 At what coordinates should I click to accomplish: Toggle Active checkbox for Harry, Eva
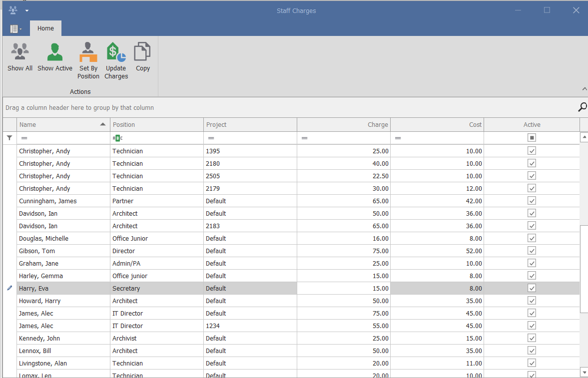point(532,288)
